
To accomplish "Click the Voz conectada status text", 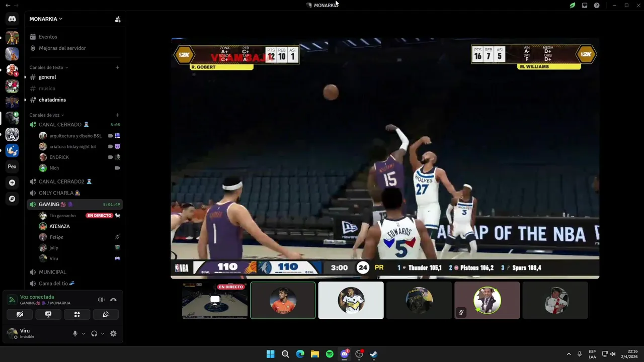I will [x=37, y=297].
